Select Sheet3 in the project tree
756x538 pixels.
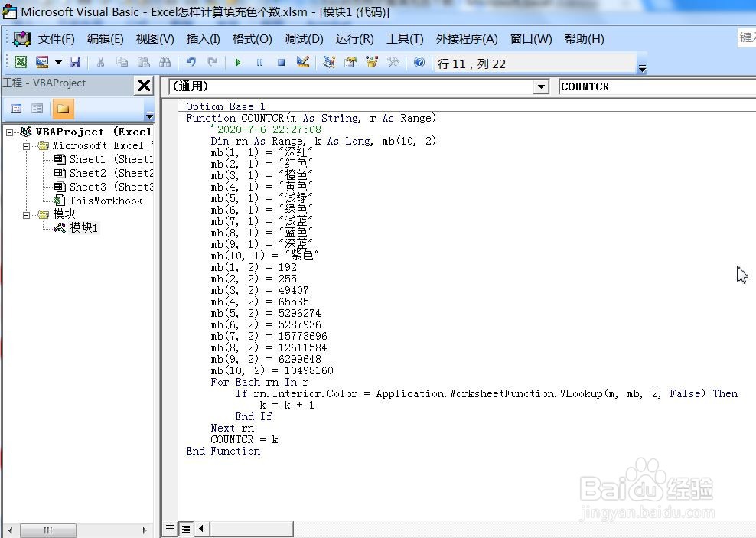[103, 187]
